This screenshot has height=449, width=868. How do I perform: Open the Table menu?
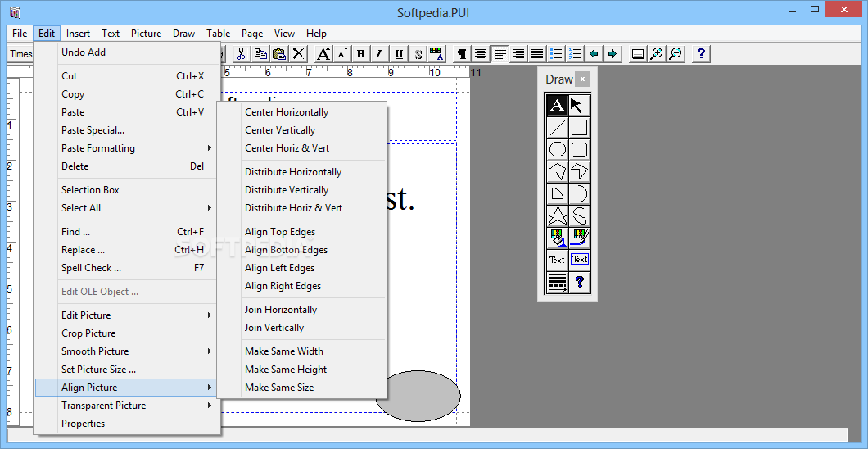click(x=218, y=34)
